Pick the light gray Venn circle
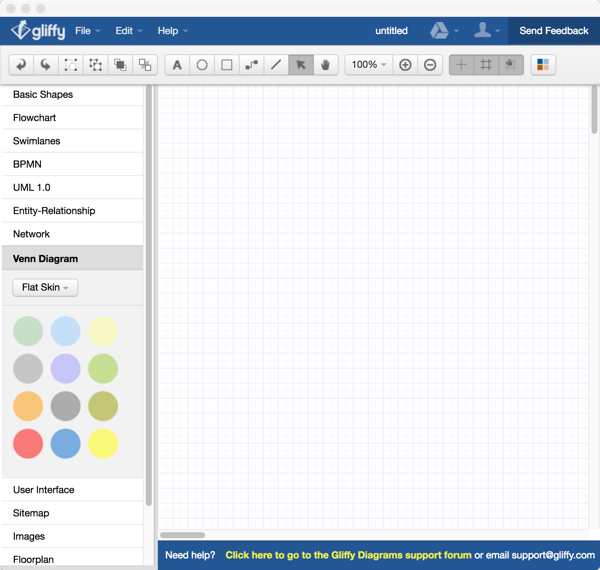Viewport: 600px width, 570px height. 28,368
